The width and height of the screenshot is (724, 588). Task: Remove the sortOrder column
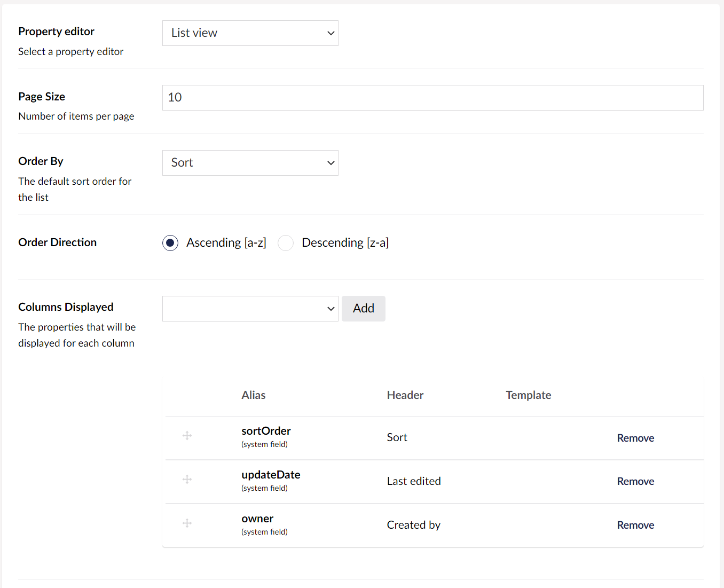[x=635, y=438]
